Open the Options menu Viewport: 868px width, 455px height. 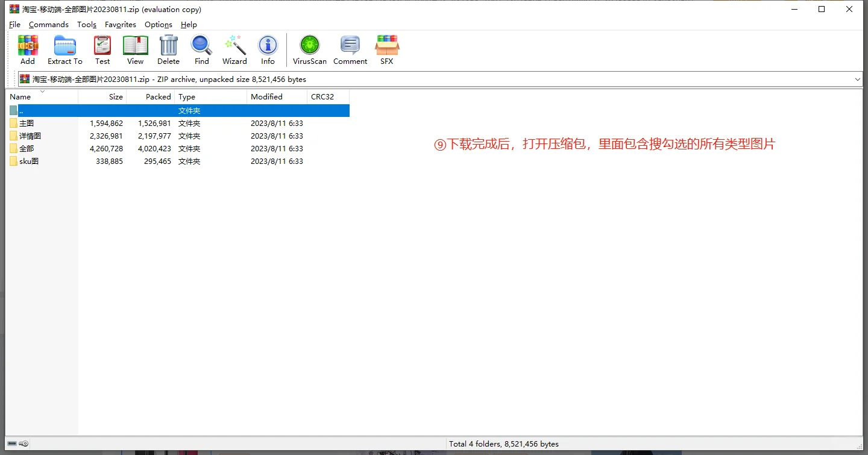(x=159, y=25)
